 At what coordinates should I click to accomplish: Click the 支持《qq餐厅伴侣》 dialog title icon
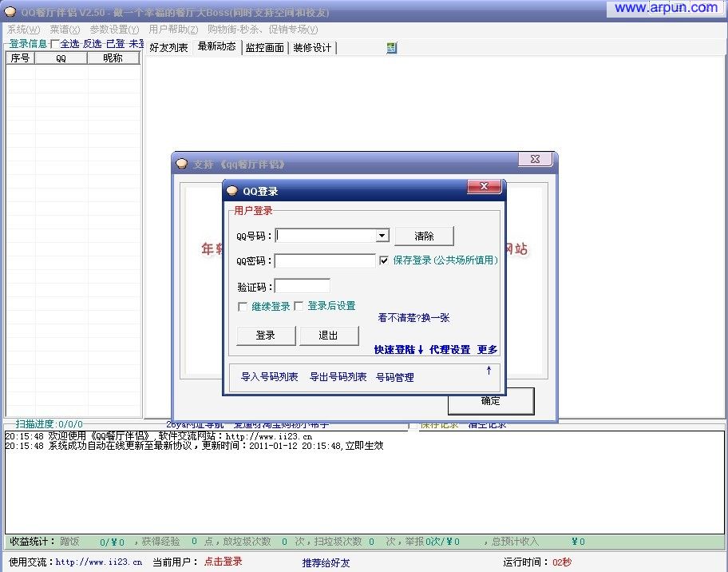(181, 164)
